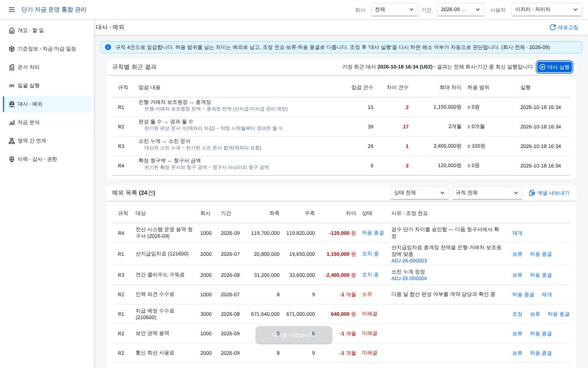Click the blue info icon in the banner
The height and width of the screenshot is (368, 588).
pyautogui.click(x=108, y=47)
